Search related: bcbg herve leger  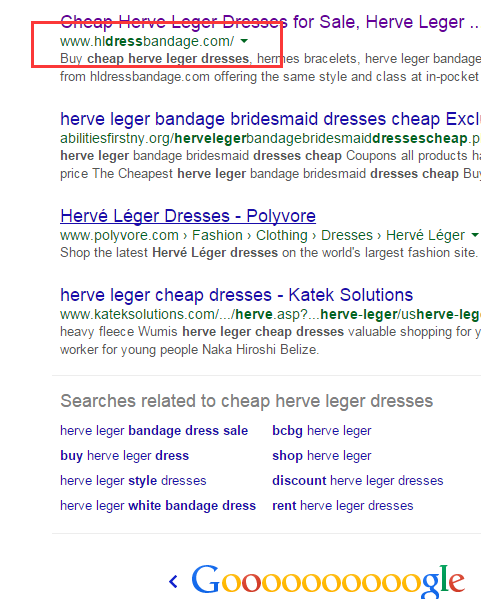(x=322, y=431)
